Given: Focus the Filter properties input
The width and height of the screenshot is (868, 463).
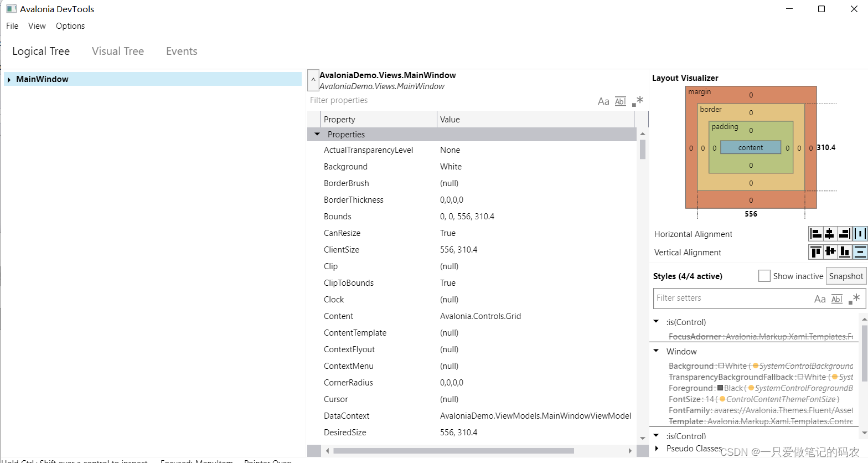Looking at the screenshot, I should (x=451, y=100).
